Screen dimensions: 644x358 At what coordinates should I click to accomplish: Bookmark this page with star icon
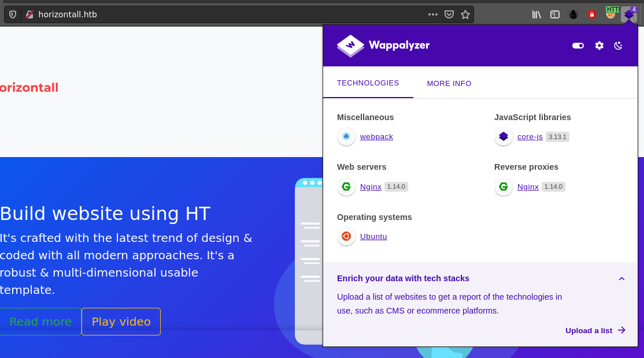pos(465,14)
